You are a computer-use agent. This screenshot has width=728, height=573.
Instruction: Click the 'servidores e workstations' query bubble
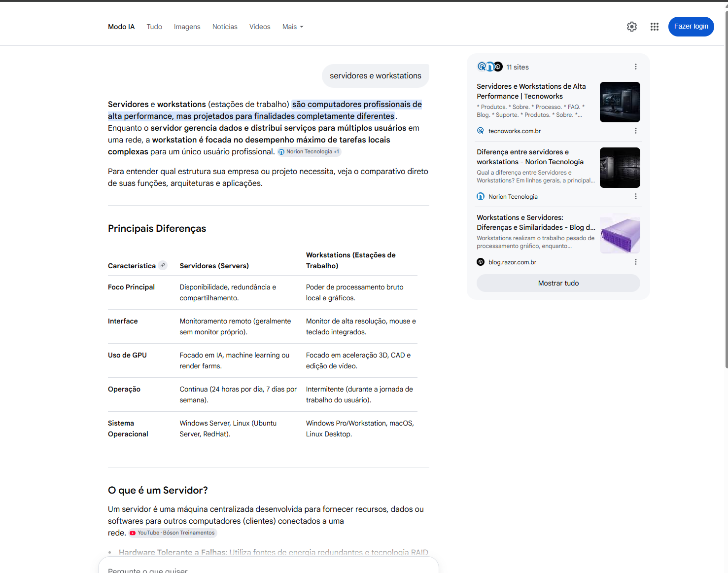(376, 76)
